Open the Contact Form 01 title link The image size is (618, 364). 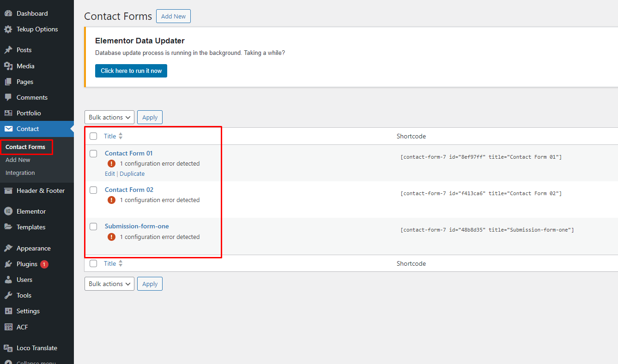point(129,153)
